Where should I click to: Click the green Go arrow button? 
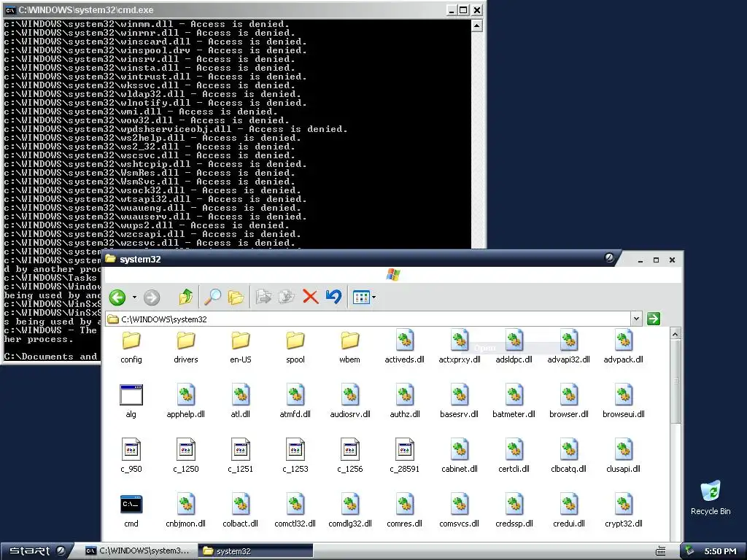pyautogui.click(x=654, y=319)
